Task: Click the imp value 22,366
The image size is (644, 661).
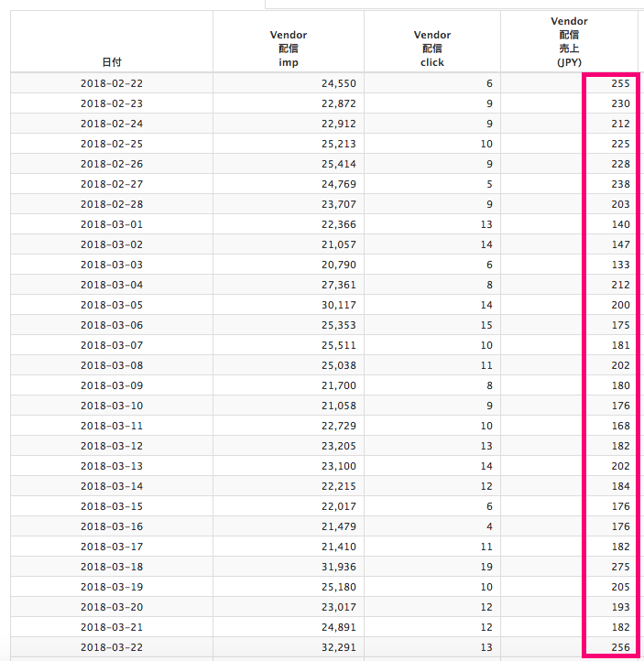Action: coord(339,224)
